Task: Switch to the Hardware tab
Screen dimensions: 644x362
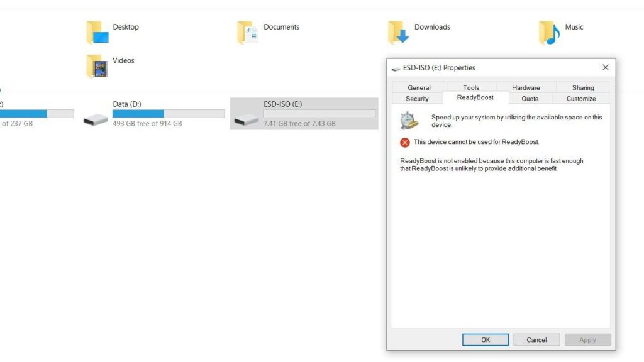Action: (x=526, y=87)
